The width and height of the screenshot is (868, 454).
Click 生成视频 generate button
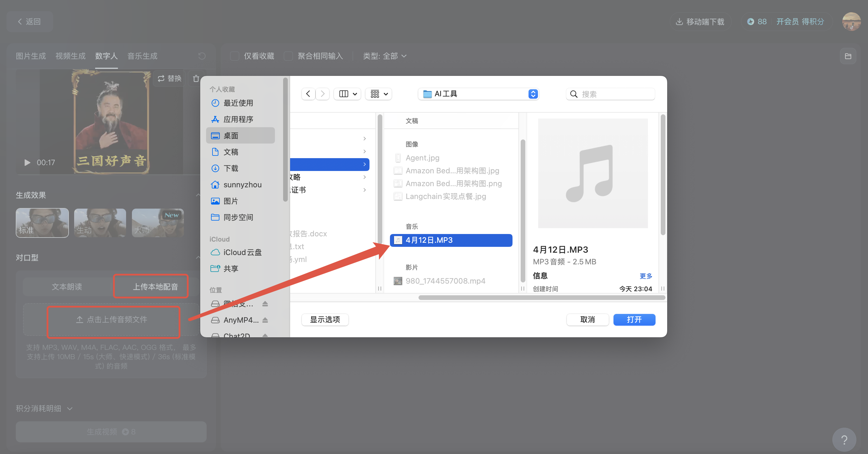coord(111,432)
